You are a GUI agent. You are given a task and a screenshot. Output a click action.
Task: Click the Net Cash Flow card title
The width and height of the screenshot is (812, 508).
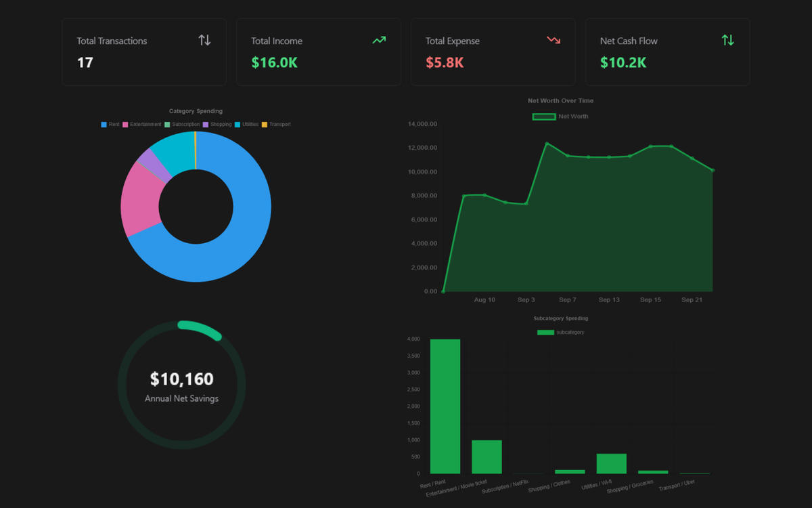[629, 41]
